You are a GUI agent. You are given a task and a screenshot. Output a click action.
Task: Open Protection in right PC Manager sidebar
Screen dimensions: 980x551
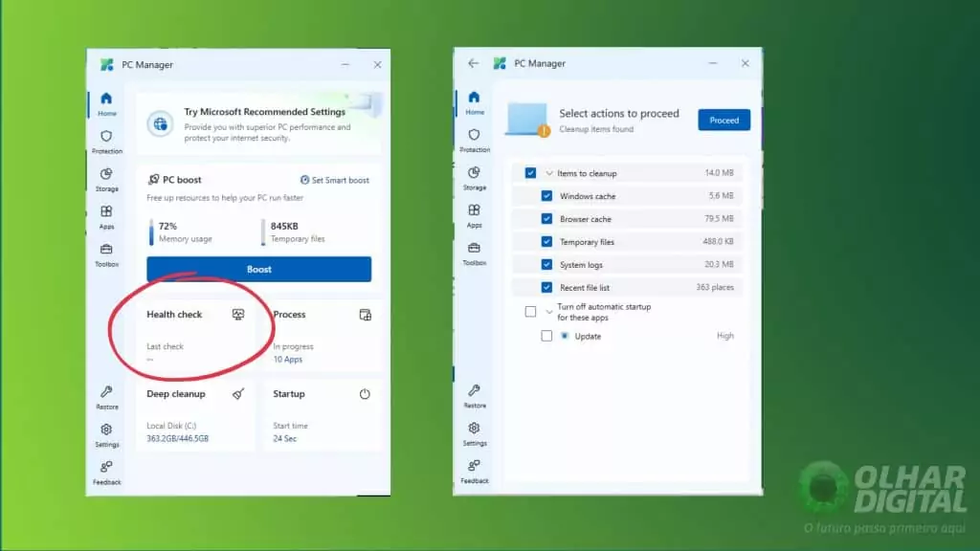tap(475, 141)
